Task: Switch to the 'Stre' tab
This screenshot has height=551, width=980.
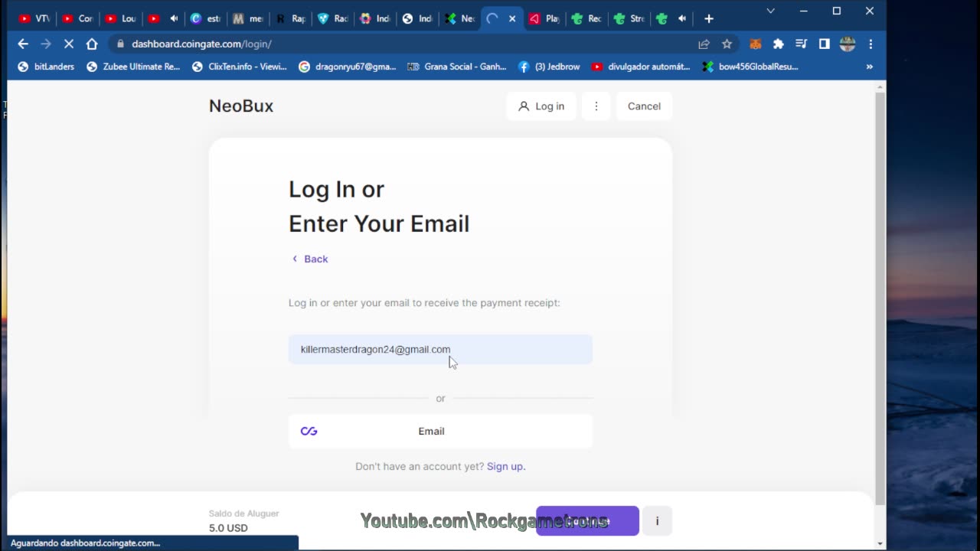Action: [629, 18]
